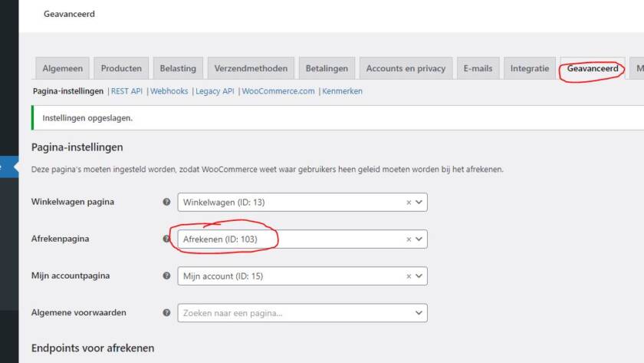Select the Geavanceerd tab

click(x=593, y=68)
